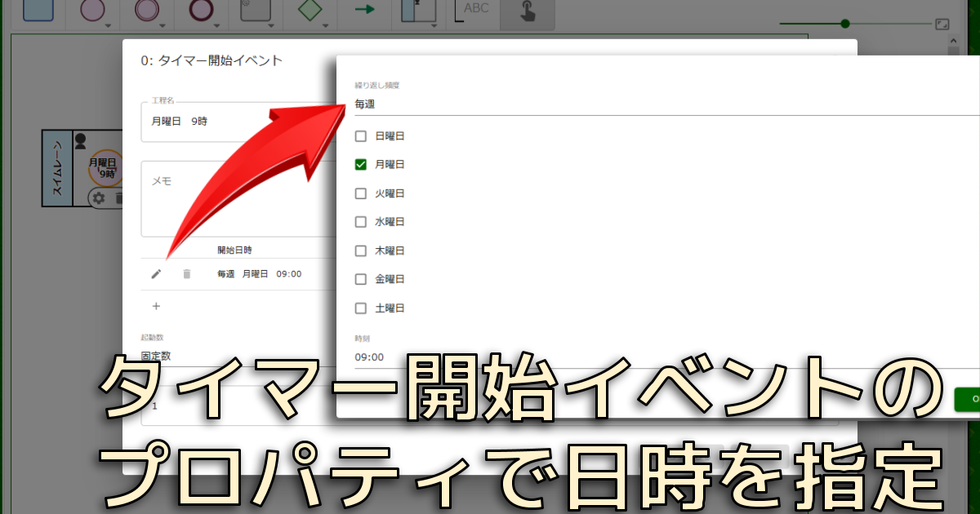The image size is (980, 514).
Task: Click the pencil edit icon for the schedule row
Action: (156, 274)
